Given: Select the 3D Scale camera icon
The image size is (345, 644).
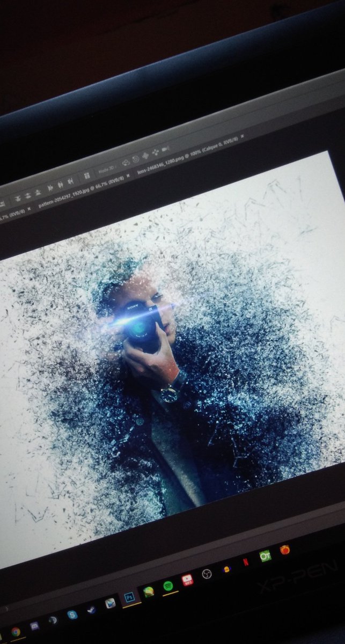Looking at the screenshot, I should point(165,149).
